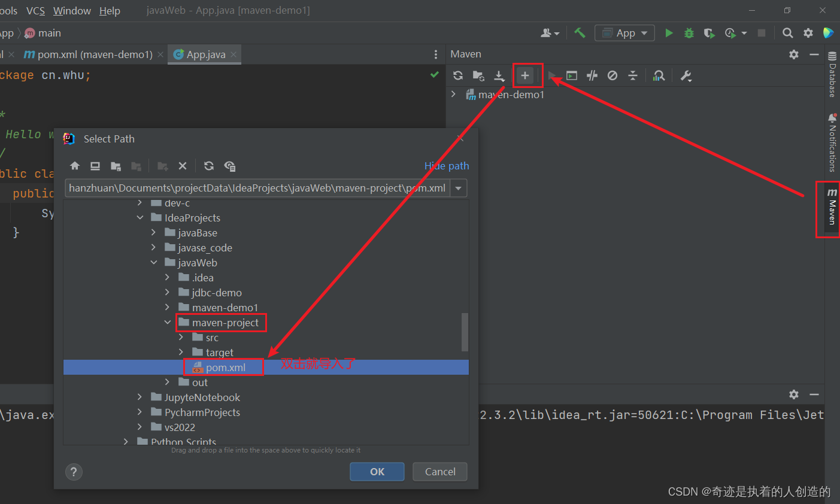Click Refresh icon in Select Path toolbar
Image resolution: width=840 pixels, height=504 pixels.
tap(209, 166)
